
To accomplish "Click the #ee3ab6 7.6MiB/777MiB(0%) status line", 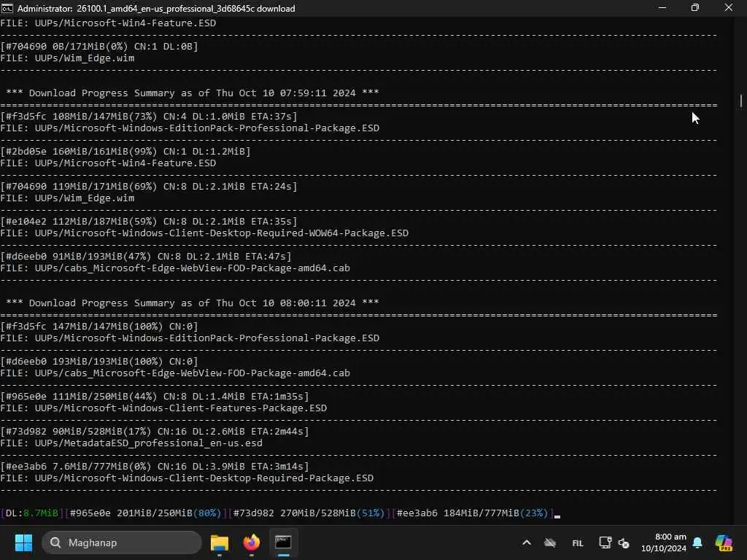I will 155,466.
